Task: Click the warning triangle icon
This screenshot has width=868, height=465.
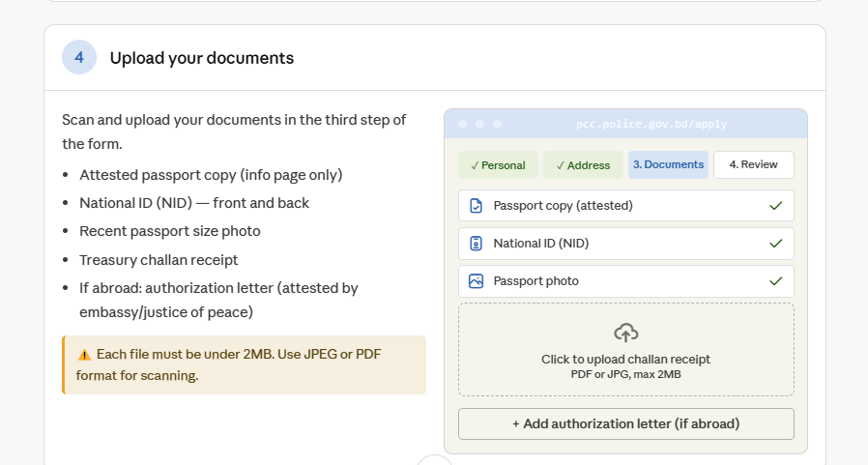Action: point(84,355)
